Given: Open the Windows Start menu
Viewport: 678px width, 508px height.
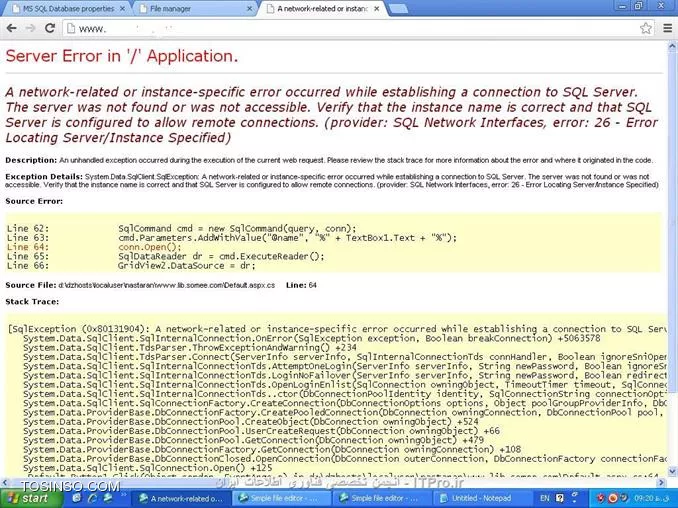Looking at the screenshot, I should coord(30,498).
